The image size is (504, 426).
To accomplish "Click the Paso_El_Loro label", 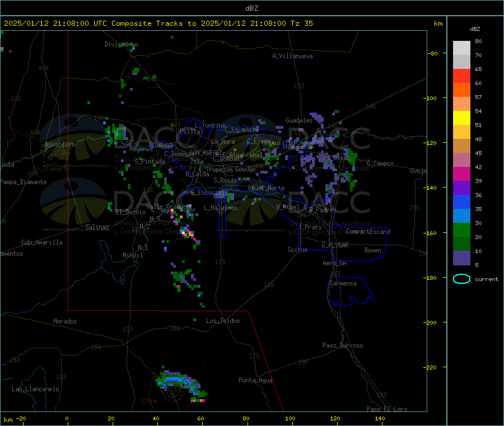I will (387, 409).
